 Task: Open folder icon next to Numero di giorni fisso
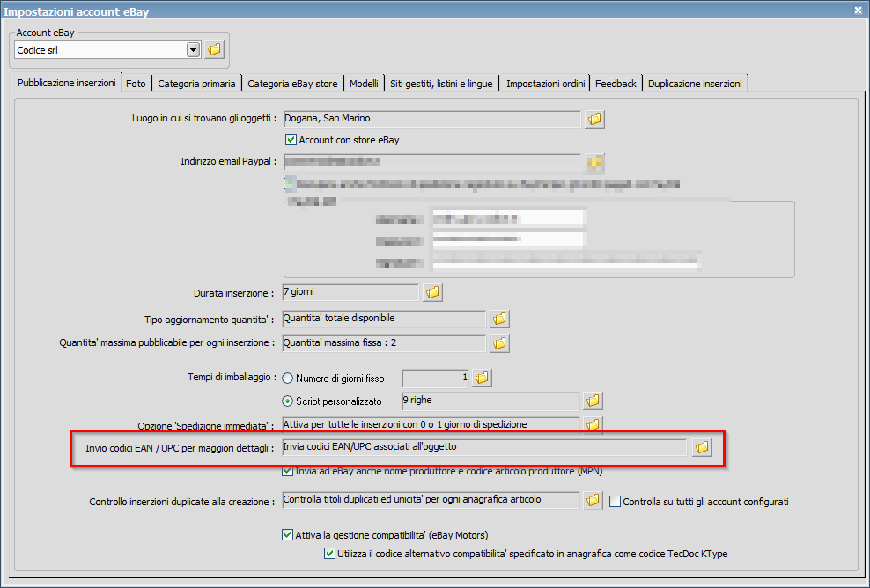[x=482, y=379]
